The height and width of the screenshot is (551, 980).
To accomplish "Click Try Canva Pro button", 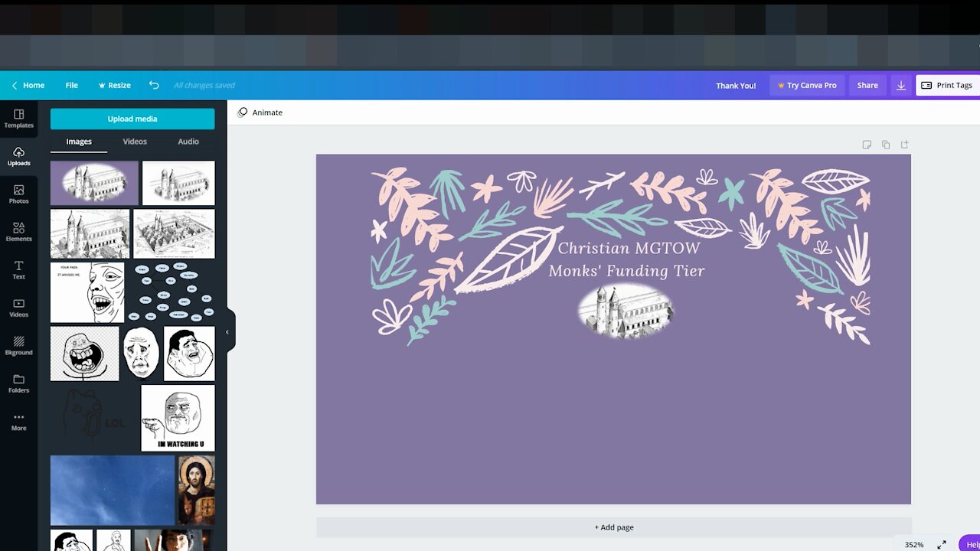I will coord(807,85).
